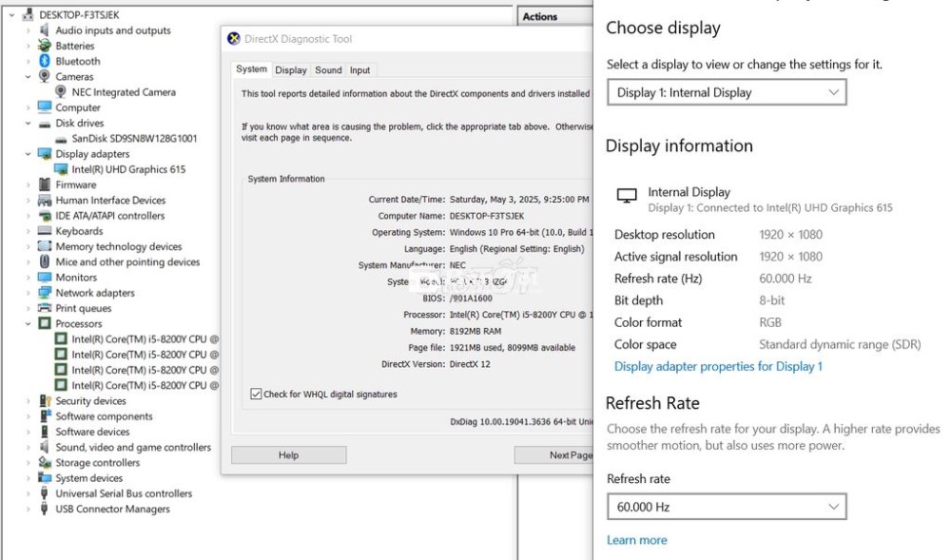
Task: Expand the Keyboards category
Action: point(28,231)
